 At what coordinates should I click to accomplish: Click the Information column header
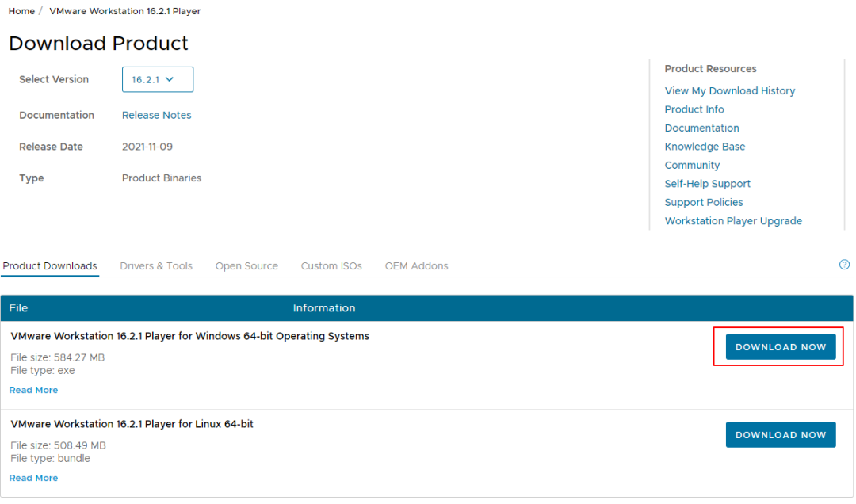click(x=323, y=308)
